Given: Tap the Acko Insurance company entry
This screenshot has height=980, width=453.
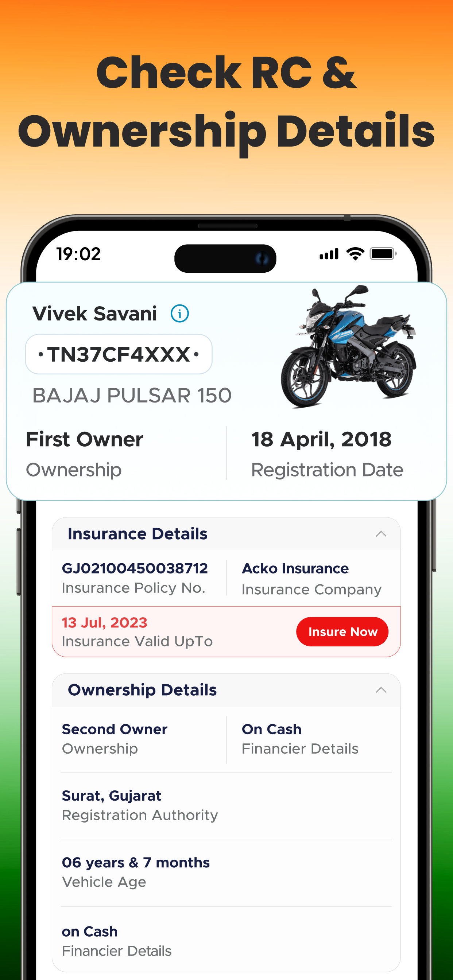Looking at the screenshot, I should point(295,568).
